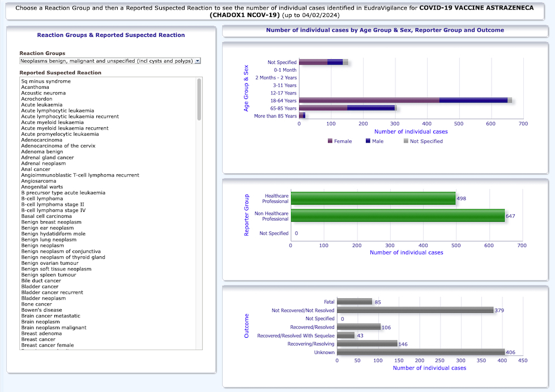
Task: Click the Healthcare Professional green bar
Action: tap(373, 199)
